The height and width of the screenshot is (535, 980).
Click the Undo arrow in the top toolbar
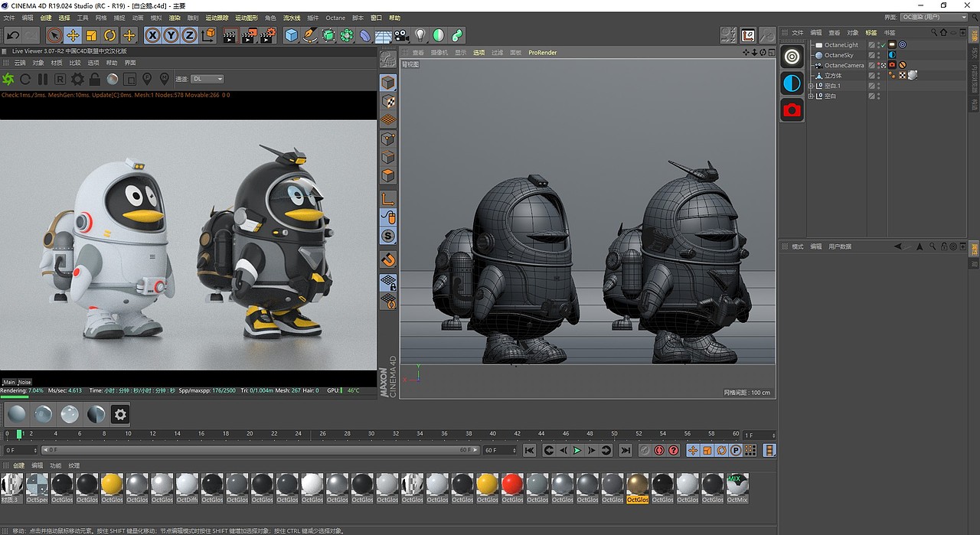point(13,34)
